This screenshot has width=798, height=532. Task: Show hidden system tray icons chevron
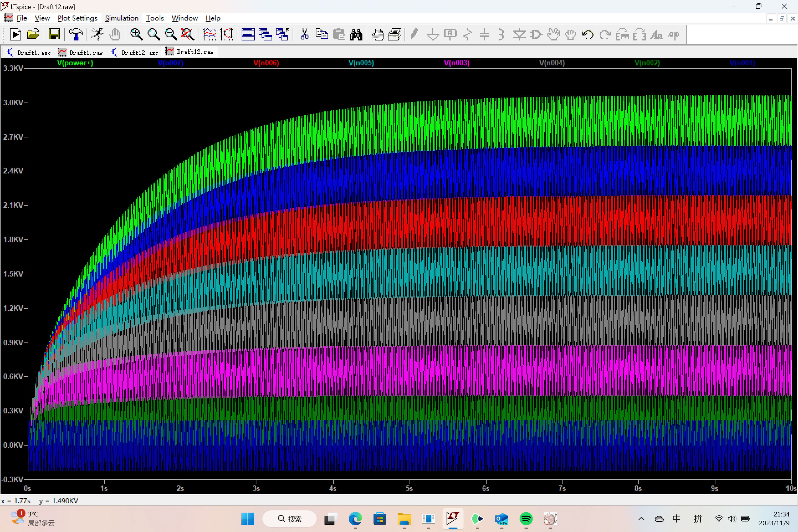[x=641, y=519]
